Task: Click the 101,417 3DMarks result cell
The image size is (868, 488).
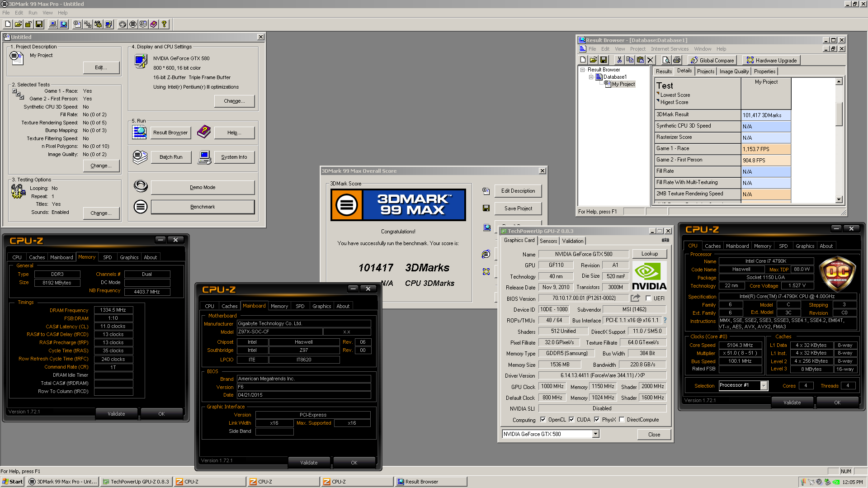Action: pyautogui.click(x=766, y=115)
